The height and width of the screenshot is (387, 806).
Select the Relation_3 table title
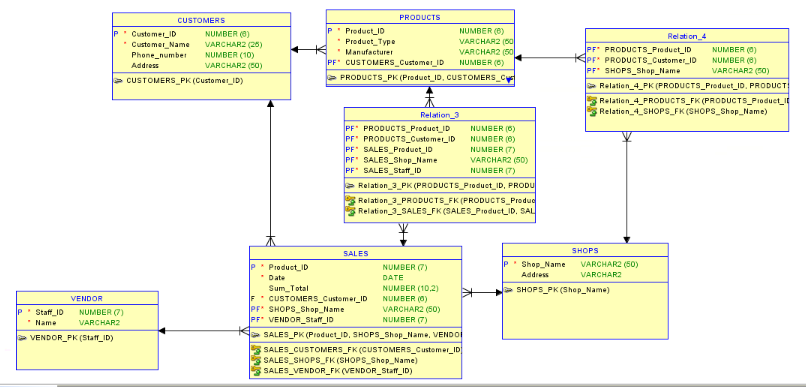tap(439, 115)
